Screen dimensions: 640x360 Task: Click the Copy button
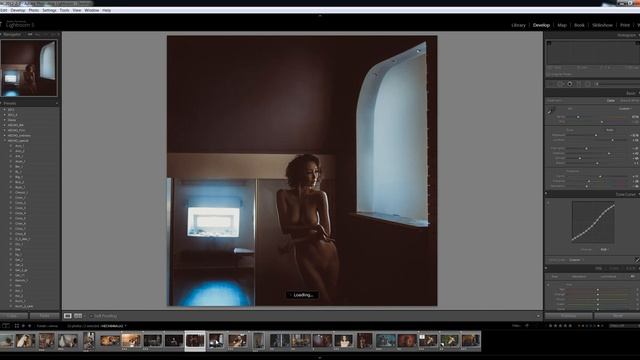pyautogui.click(x=13, y=316)
